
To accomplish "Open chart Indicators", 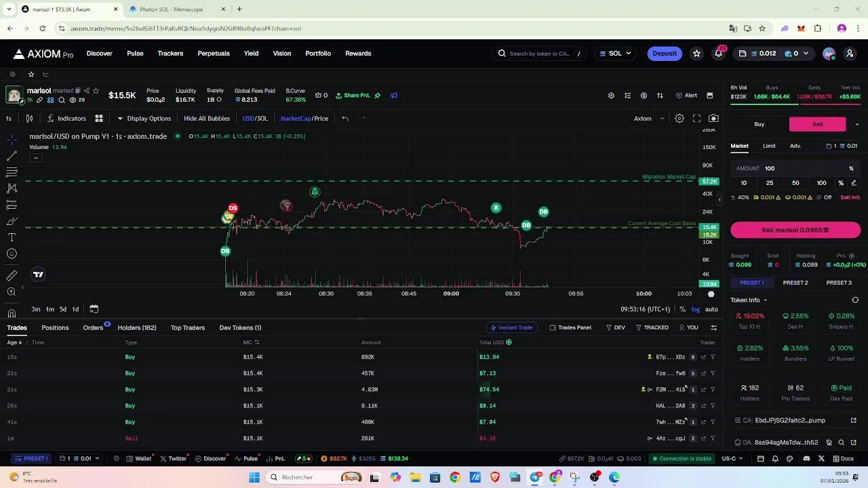I will pos(66,119).
